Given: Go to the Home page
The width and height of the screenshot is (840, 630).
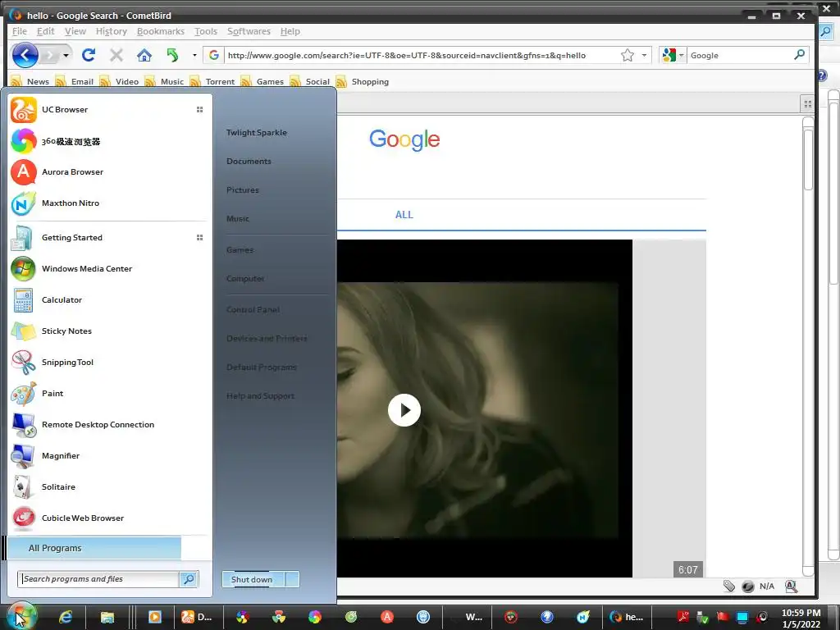Looking at the screenshot, I should click(144, 55).
